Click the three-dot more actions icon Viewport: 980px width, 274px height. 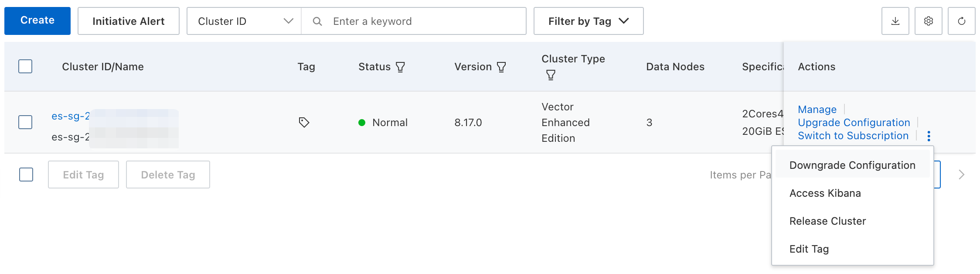(929, 136)
